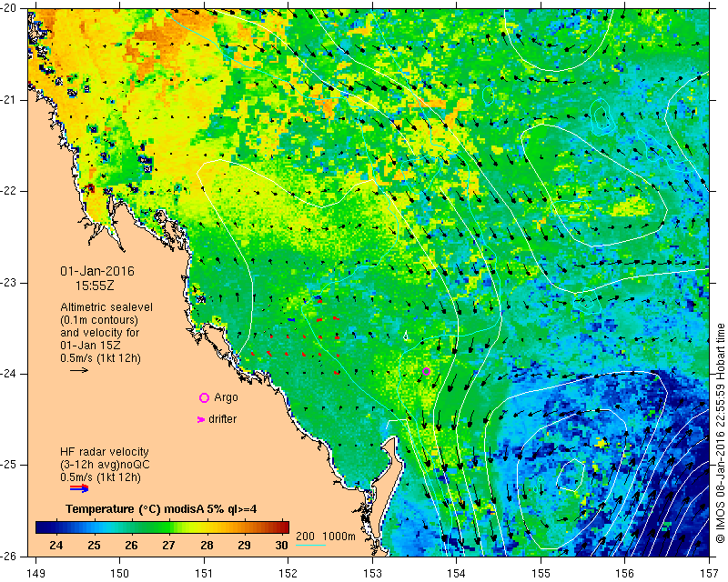
Task: Click the 'Temperature (°C) modisA 5% ql>=4' title
Action: pyautogui.click(x=161, y=509)
